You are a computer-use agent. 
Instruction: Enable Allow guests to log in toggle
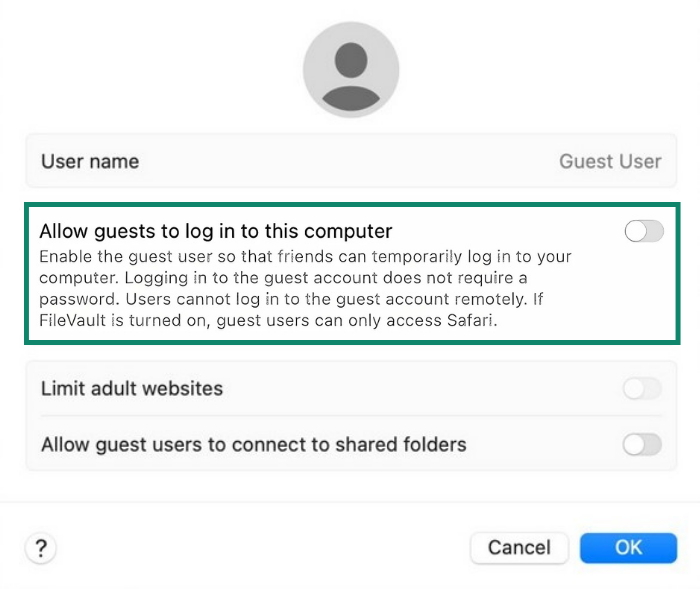[643, 232]
